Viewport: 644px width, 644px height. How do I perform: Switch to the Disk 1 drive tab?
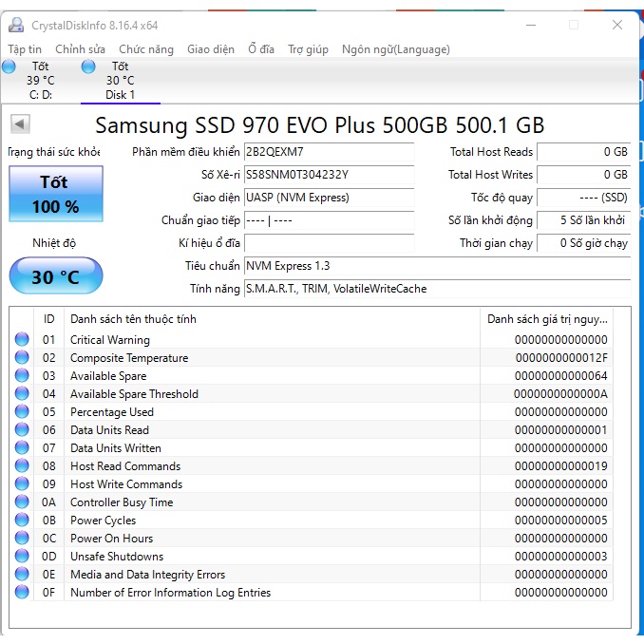pyautogui.click(x=121, y=81)
